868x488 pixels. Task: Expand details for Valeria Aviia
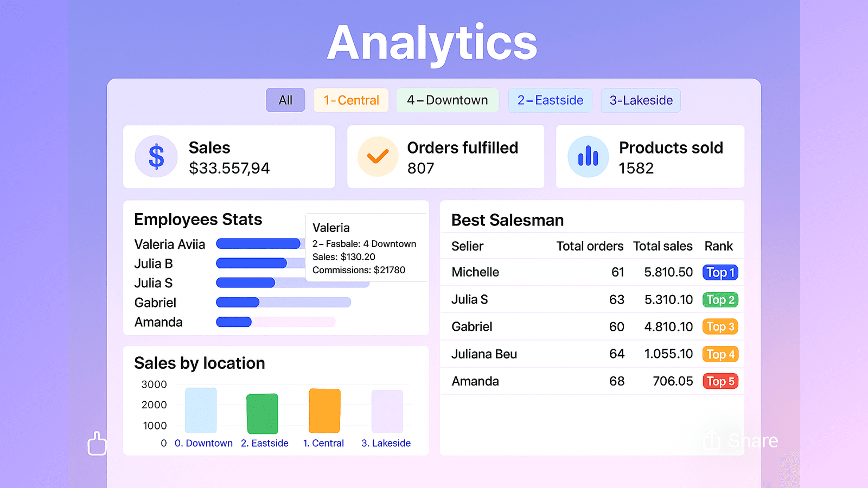pos(169,244)
